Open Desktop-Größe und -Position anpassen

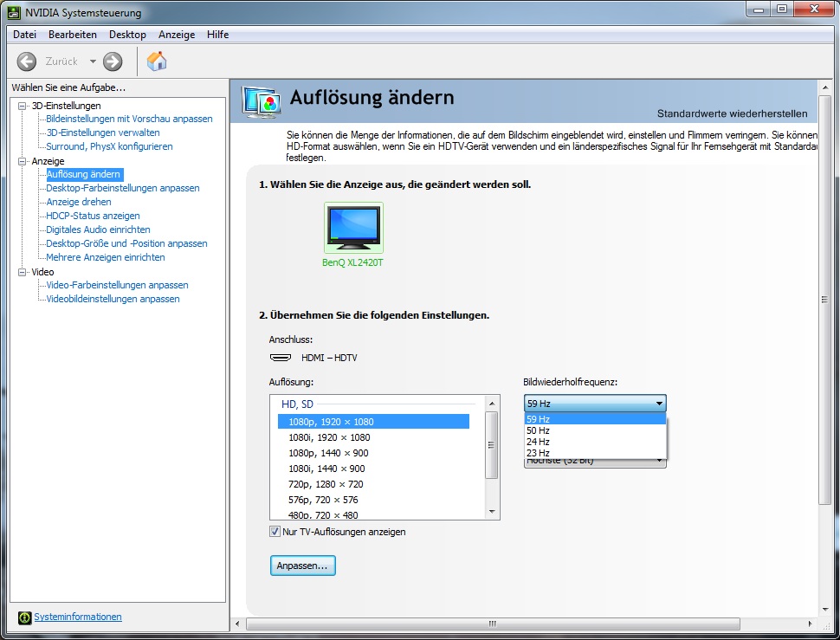[126, 243]
